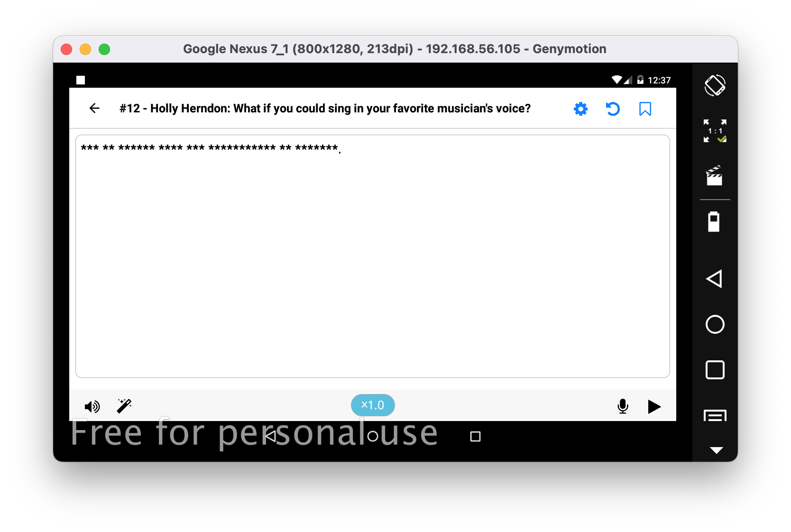Viewport: 791px width, 532px height.
Task: Restart the exercise with the reset icon
Action: [613, 109]
